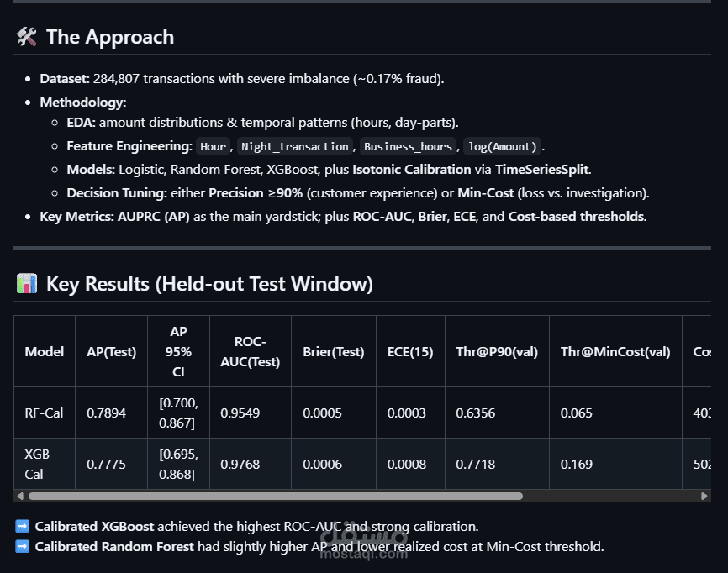
Task: Select the Business_hours code chip
Action: point(408,146)
